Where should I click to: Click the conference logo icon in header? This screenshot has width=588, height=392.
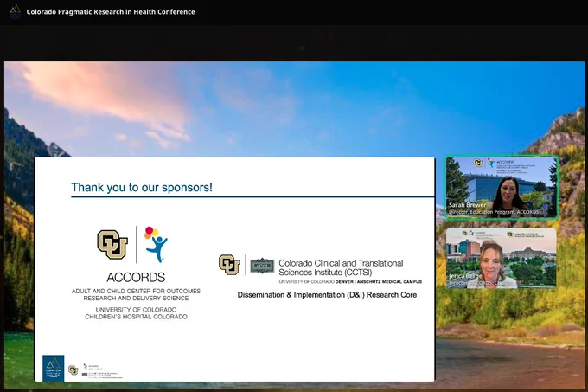tap(15, 11)
